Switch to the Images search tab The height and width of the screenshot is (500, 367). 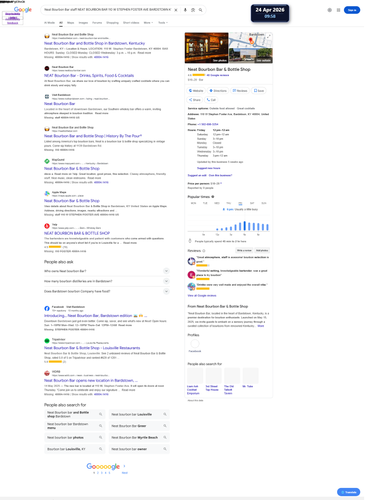(x=83, y=23)
